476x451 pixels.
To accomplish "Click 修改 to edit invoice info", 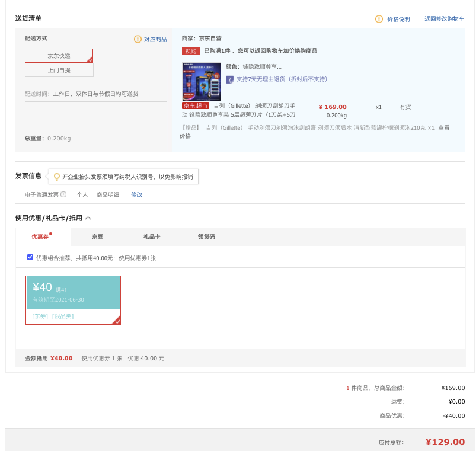I will point(136,194).
